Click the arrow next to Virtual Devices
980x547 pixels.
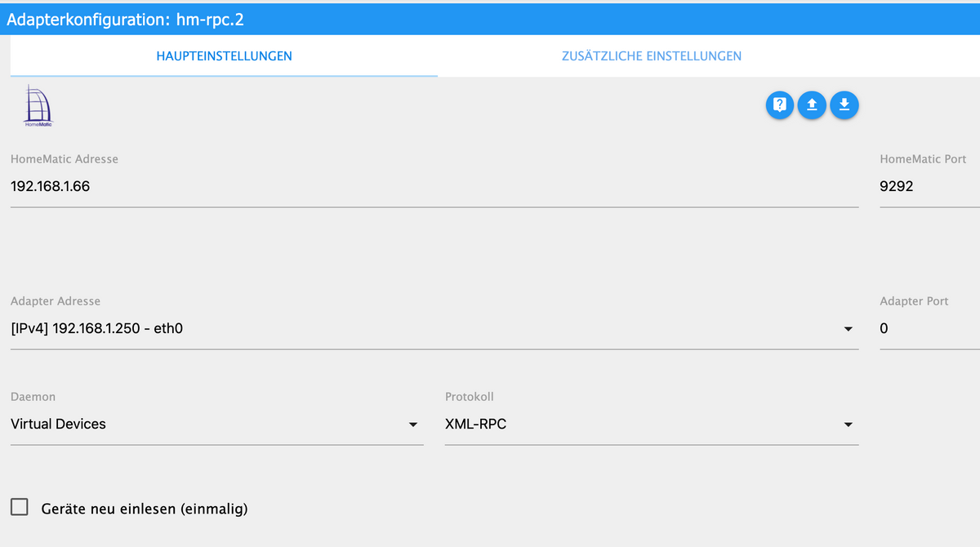(412, 425)
